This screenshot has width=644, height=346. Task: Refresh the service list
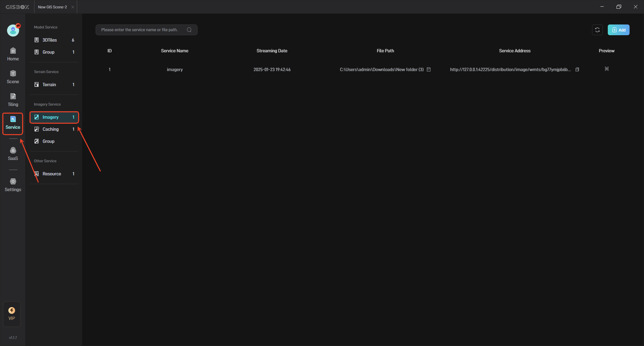pyautogui.click(x=597, y=30)
